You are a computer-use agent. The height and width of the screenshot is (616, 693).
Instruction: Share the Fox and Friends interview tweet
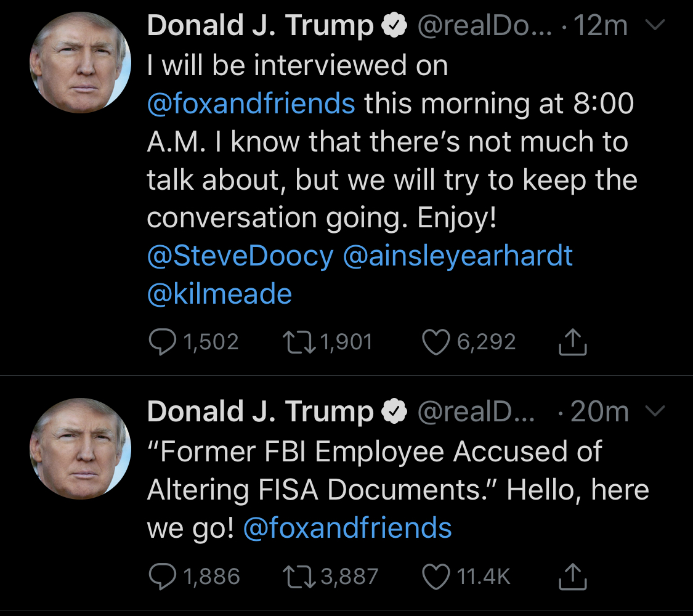pyautogui.click(x=572, y=342)
